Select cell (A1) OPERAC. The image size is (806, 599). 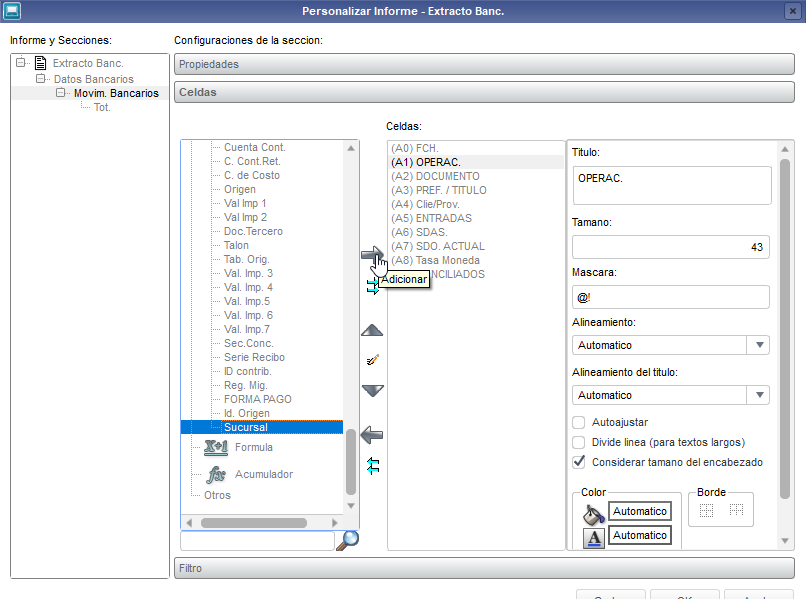476,162
